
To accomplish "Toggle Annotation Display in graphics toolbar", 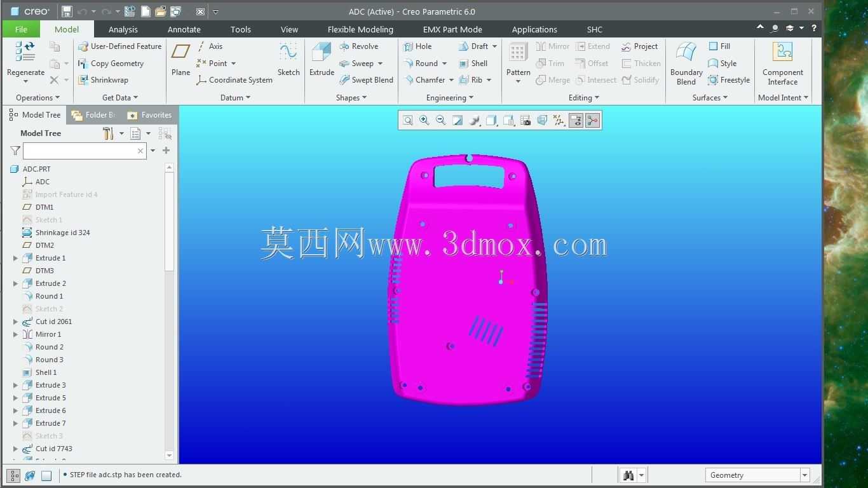I will (x=576, y=120).
